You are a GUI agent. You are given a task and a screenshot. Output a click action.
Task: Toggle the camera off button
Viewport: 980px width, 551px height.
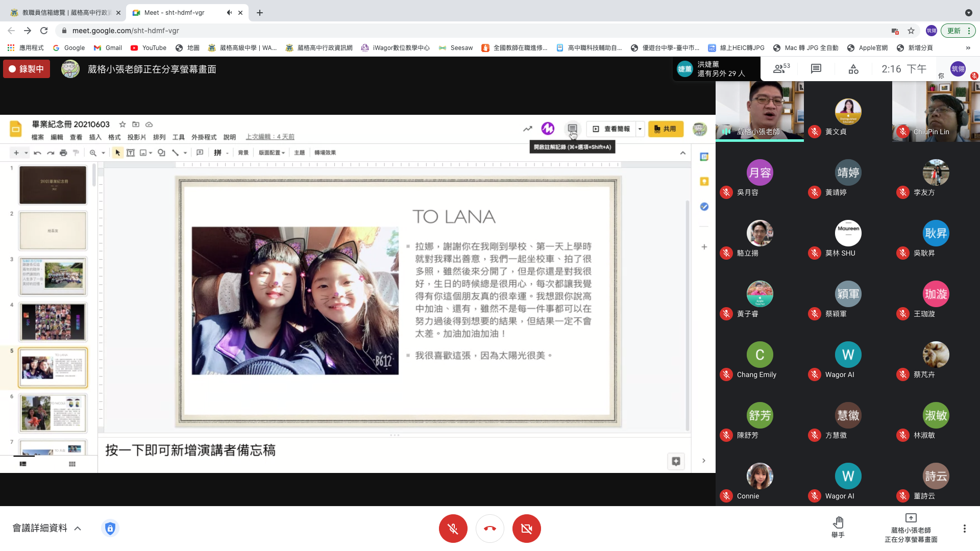point(526,529)
